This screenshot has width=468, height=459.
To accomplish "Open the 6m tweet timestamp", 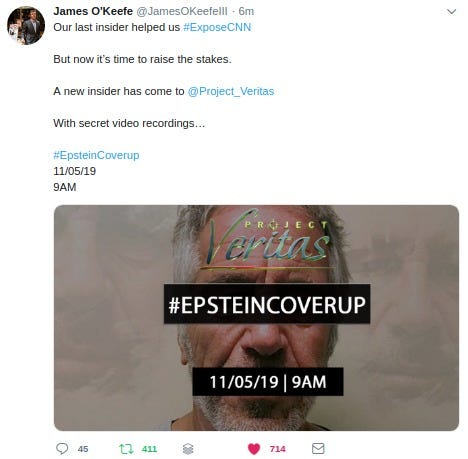I will pos(246,11).
